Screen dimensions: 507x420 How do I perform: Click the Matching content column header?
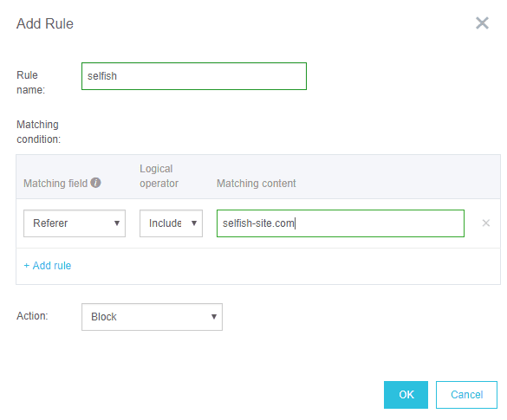pyautogui.click(x=256, y=184)
